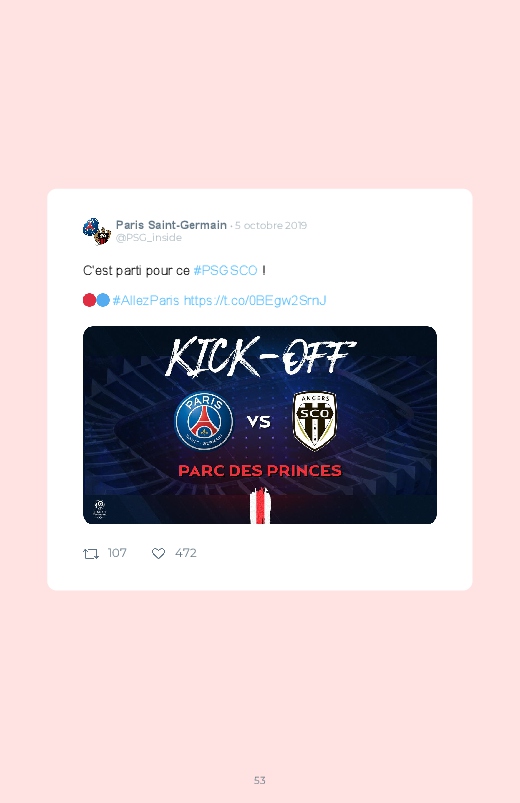Screen dimensions: 520x803
Task: Select the 107 retweet count
Action: point(117,553)
